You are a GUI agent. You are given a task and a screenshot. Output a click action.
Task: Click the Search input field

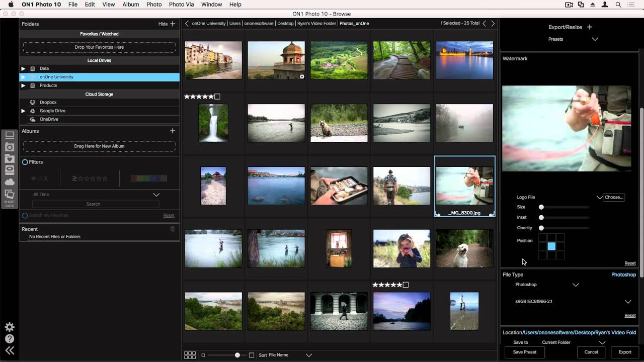click(96, 204)
